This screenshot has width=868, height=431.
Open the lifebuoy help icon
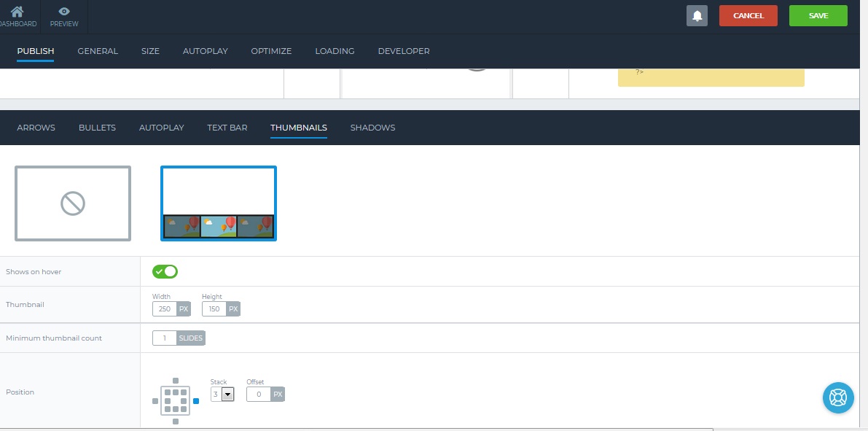pyautogui.click(x=838, y=397)
